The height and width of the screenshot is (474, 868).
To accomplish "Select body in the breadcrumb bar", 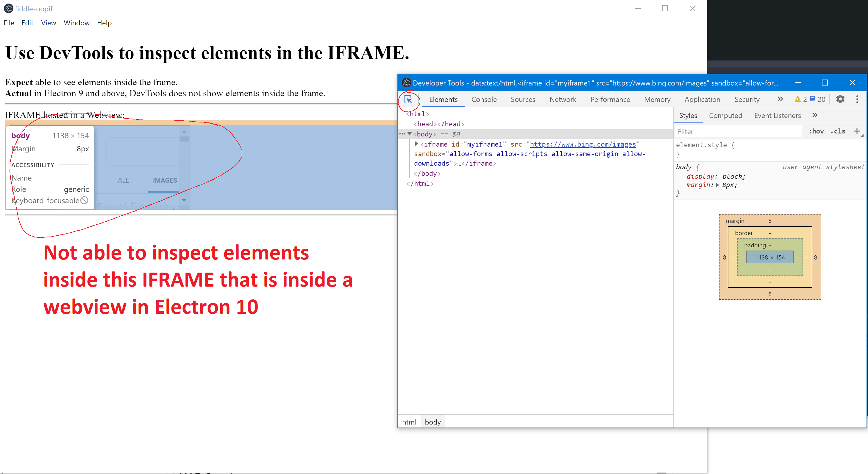I will point(433,422).
